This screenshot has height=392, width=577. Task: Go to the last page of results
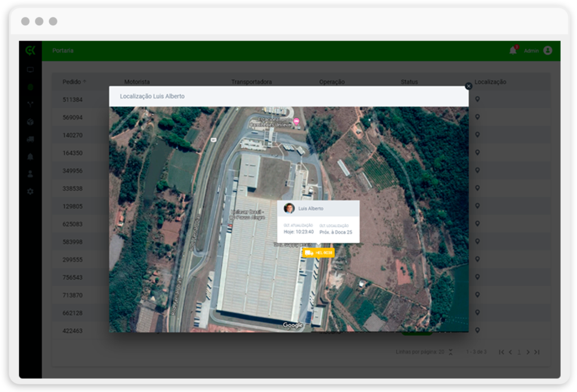(537, 352)
